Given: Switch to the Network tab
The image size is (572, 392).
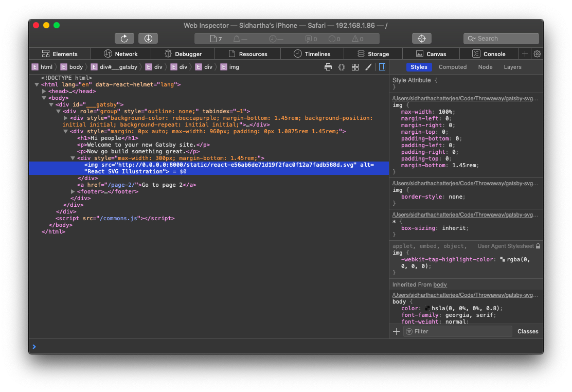Looking at the screenshot, I should tap(121, 54).
